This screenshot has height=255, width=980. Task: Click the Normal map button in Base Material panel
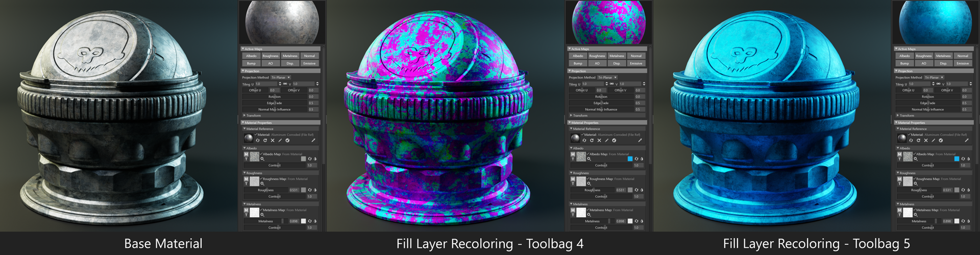pos(309,56)
